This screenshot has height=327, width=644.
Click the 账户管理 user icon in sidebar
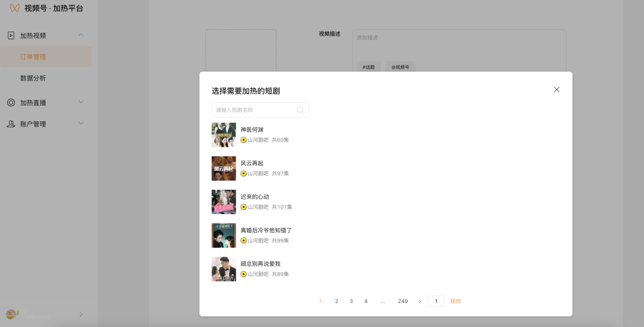11,124
